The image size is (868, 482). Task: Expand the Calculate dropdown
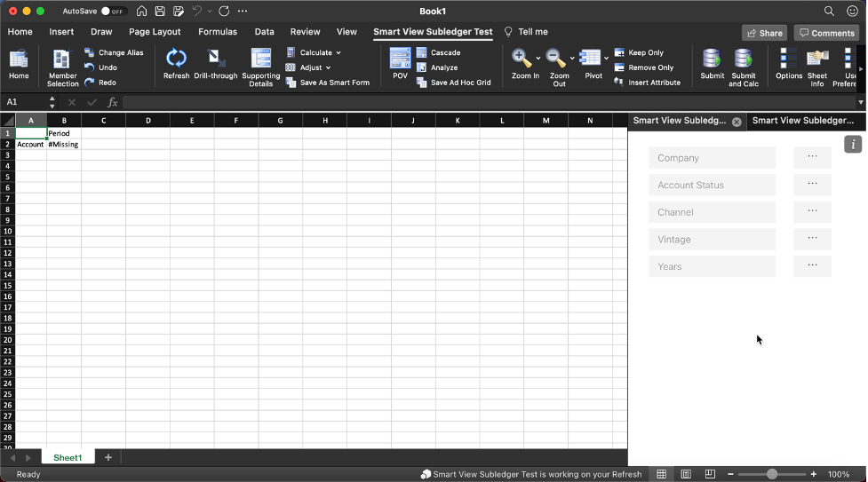338,53
